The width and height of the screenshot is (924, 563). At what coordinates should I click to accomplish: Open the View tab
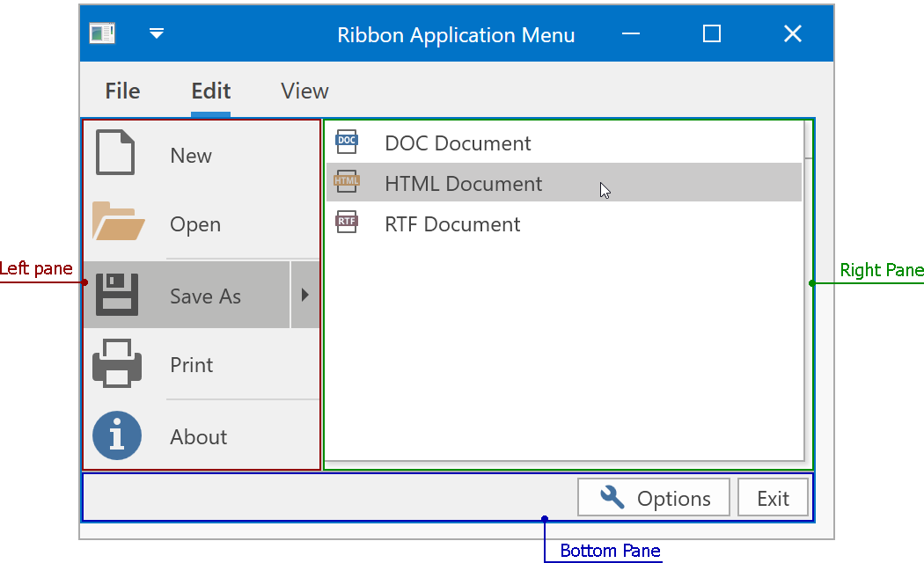[304, 91]
